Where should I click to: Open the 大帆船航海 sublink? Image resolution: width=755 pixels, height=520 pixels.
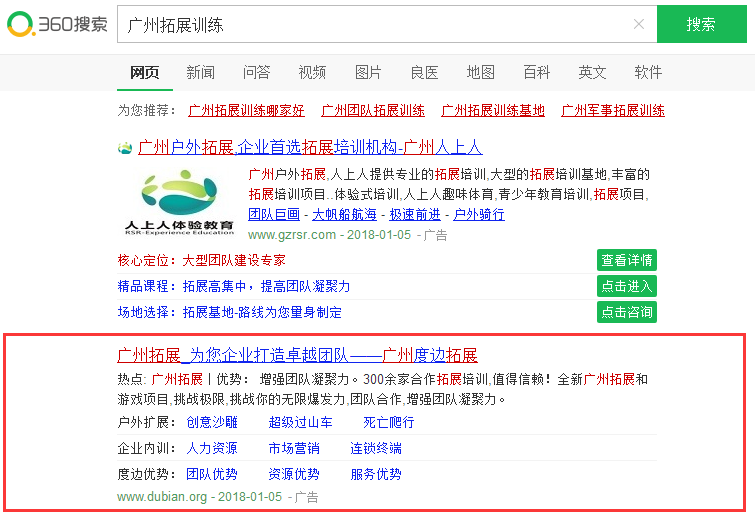click(x=344, y=214)
